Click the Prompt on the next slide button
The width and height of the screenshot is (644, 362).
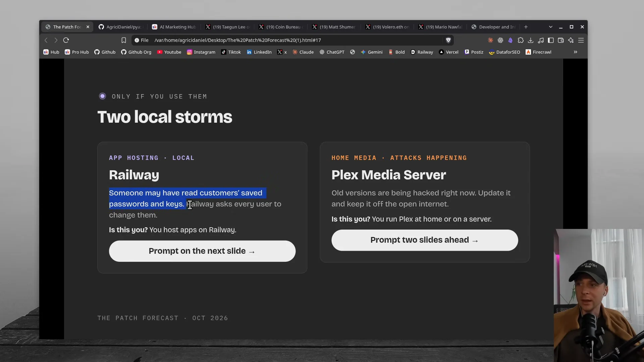coord(202,251)
